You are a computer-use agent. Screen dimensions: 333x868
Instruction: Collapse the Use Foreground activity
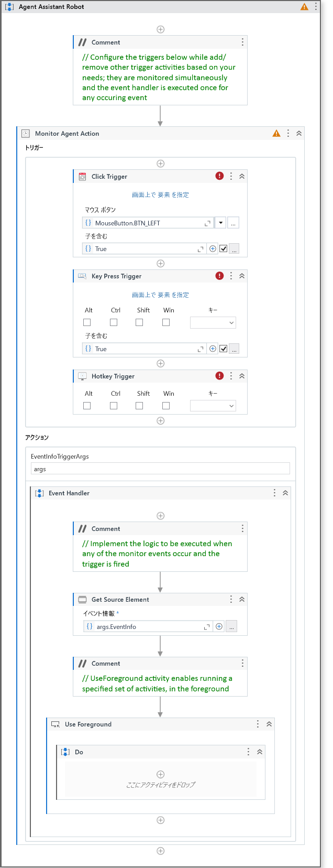[269, 724]
